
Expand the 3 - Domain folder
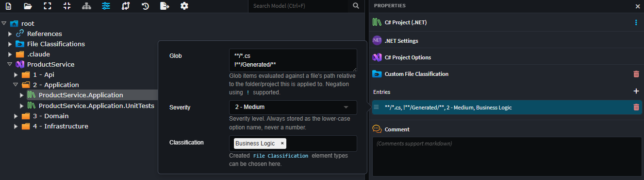(x=16, y=116)
